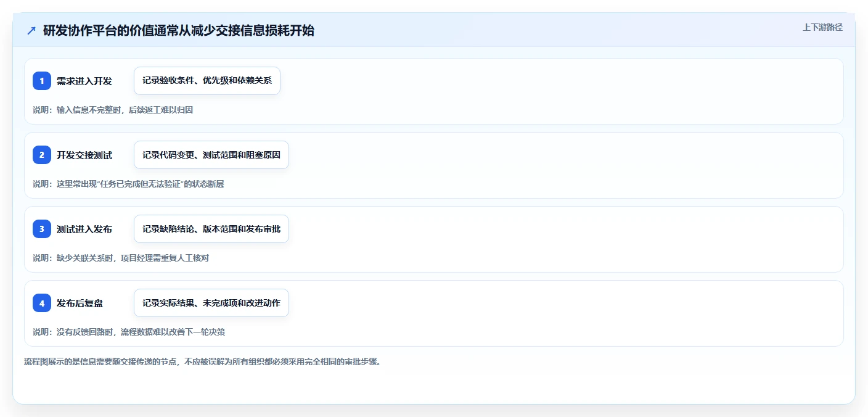
Task: Click the footer sentence starting with 流程图展示的是
Action: (x=203, y=361)
